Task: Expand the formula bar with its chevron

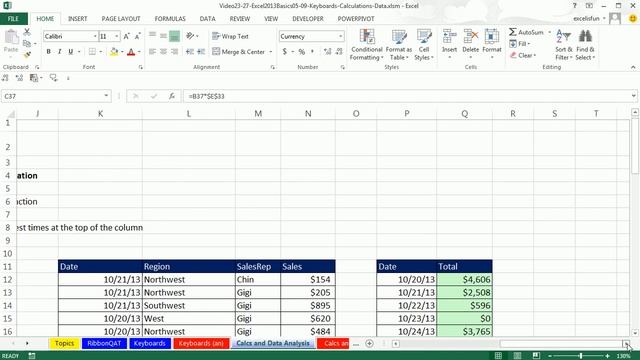Action: [x=633, y=96]
